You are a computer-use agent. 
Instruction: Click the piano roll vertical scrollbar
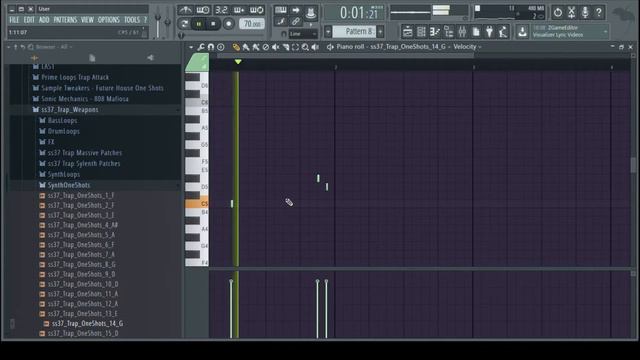pyautogui.click(x=633, y=165)
